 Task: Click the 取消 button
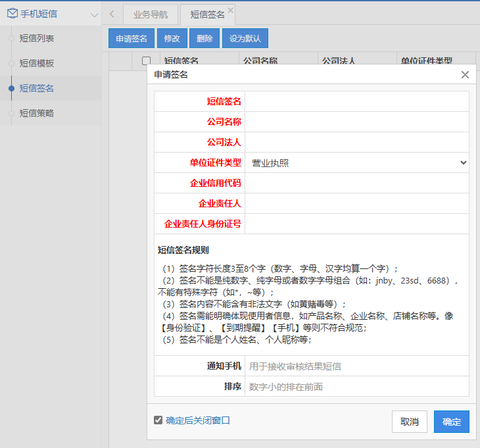coord(409,422)
